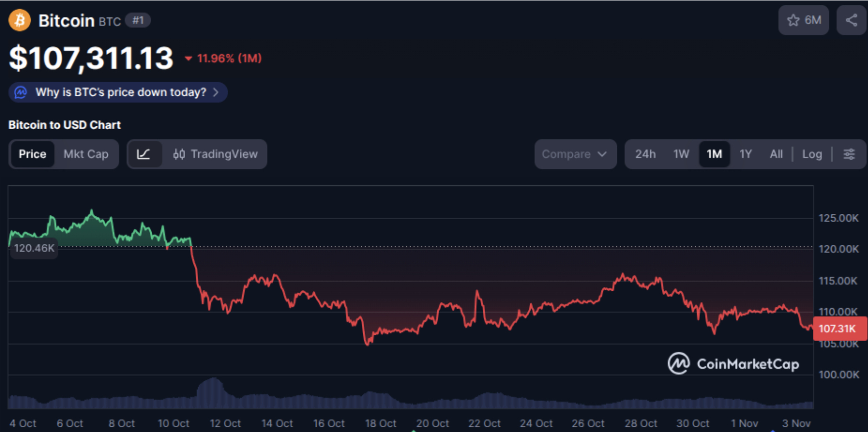Click the red 107.31K price marker
The image size is (868, 432).
(840, 328)
